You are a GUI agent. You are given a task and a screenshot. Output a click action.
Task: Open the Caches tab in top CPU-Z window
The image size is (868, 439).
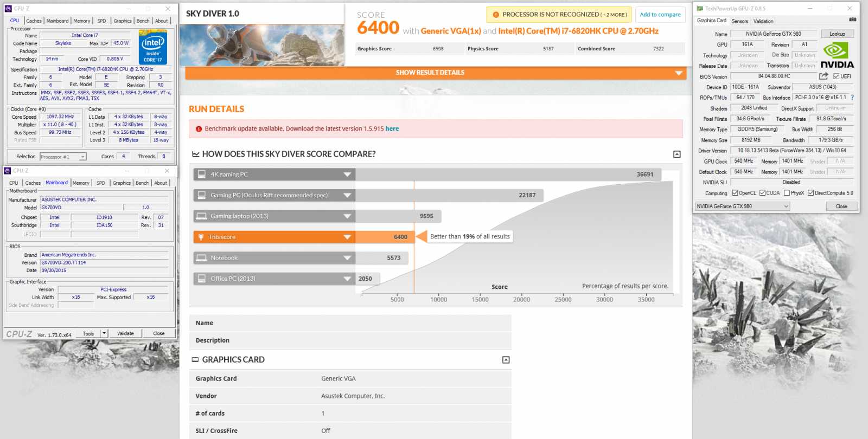(x=34, y=21)
